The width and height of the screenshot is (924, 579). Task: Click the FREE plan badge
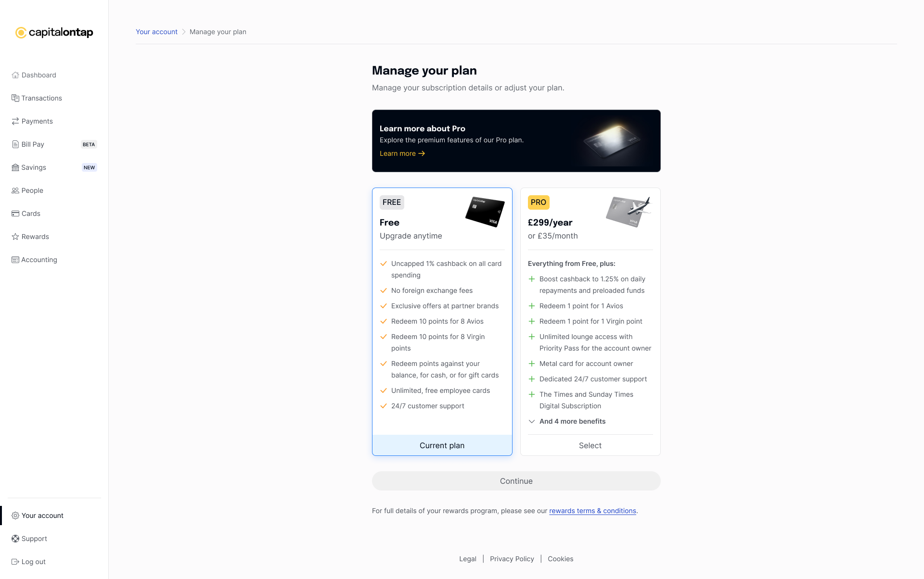pyautogui.click(x=392, y=202)
